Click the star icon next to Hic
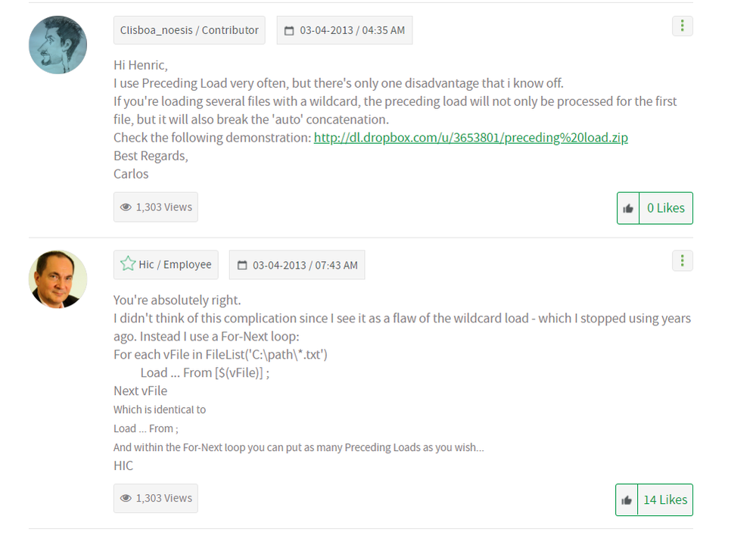This screenshot has height=538, width=756. [128, 265]
